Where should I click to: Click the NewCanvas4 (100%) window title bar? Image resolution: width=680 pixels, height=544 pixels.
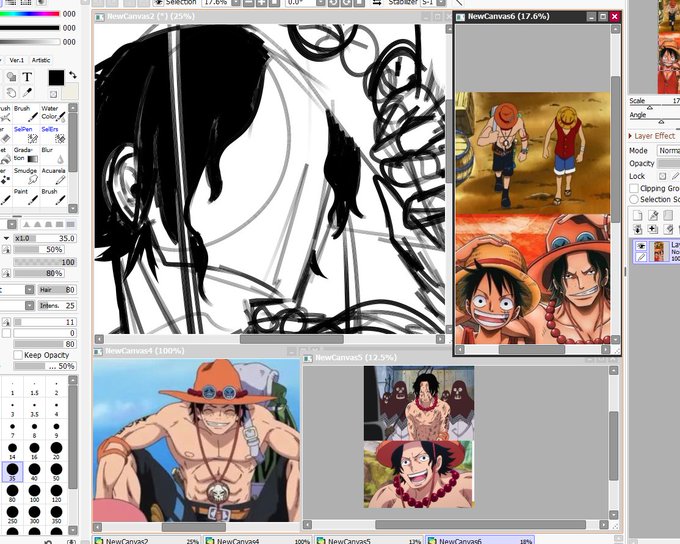tap(196, 351)
